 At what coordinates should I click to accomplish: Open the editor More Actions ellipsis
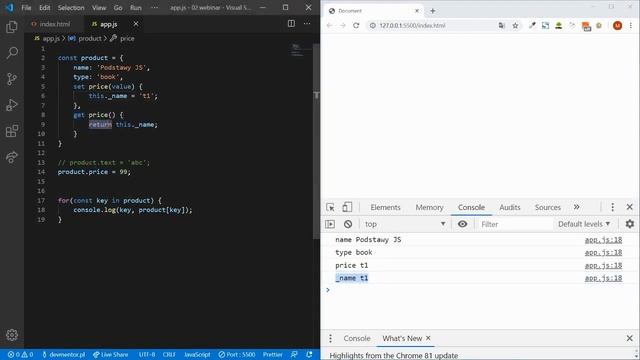click(x=307, y=24)
